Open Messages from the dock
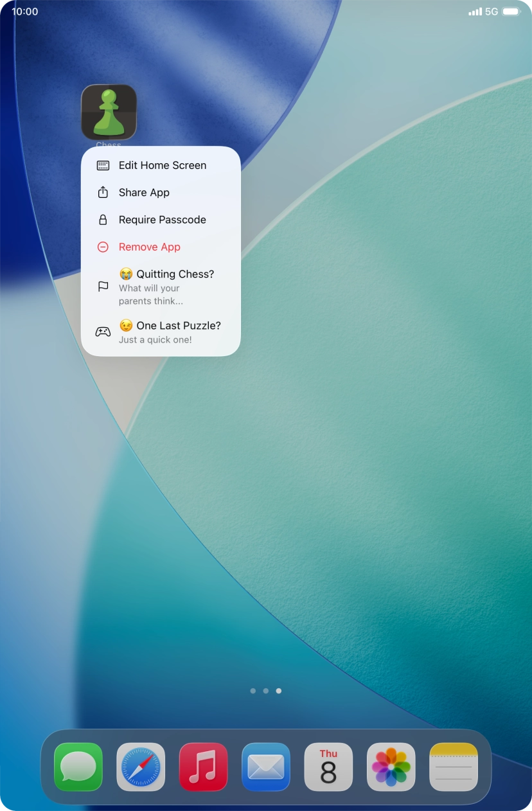 (x=78, y=767)
